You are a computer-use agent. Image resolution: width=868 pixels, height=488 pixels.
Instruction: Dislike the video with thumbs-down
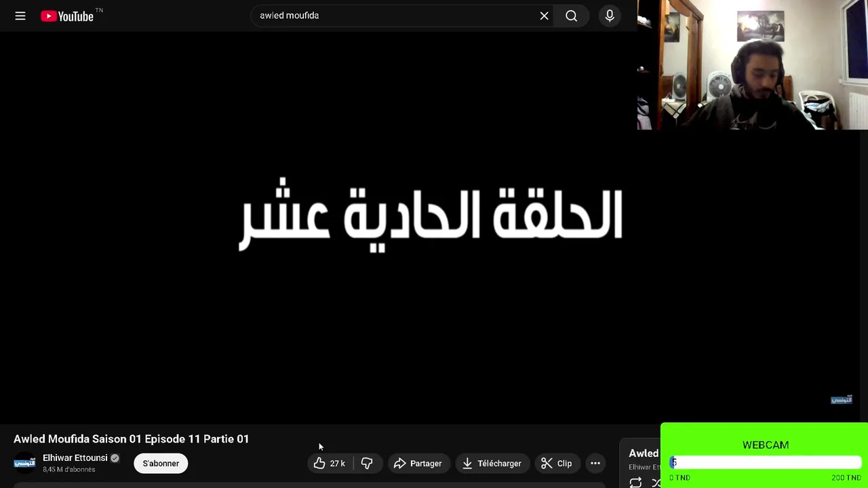pos(367,464)
